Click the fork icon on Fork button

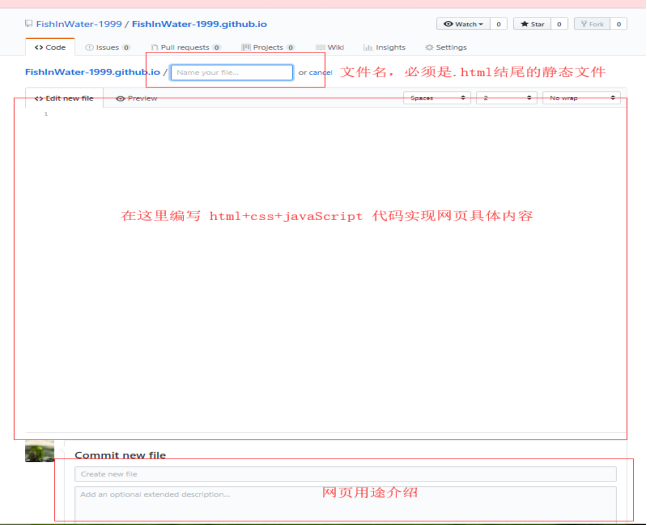tap(584, 24)
